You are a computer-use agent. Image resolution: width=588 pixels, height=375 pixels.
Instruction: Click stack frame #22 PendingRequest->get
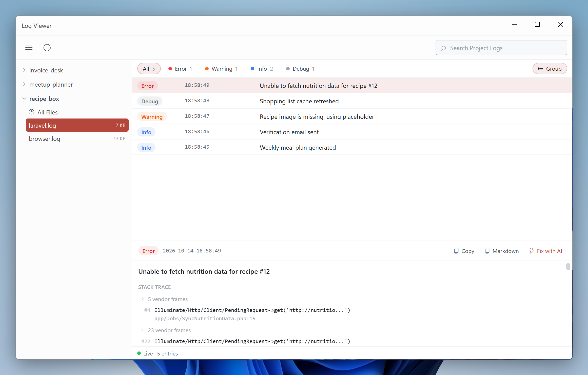tap(252, 341)
